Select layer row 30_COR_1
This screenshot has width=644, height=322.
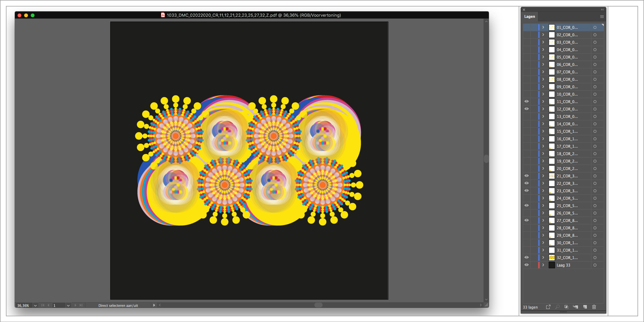563,243
